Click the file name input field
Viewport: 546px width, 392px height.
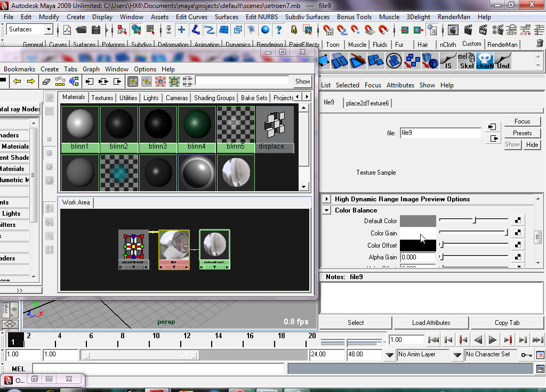[440, 133]
